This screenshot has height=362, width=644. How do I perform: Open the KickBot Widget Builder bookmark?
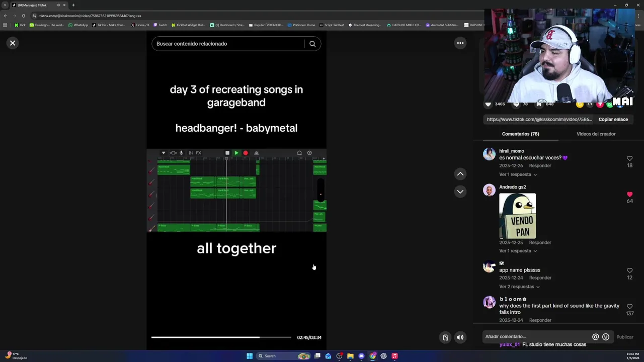click(188, 25)
